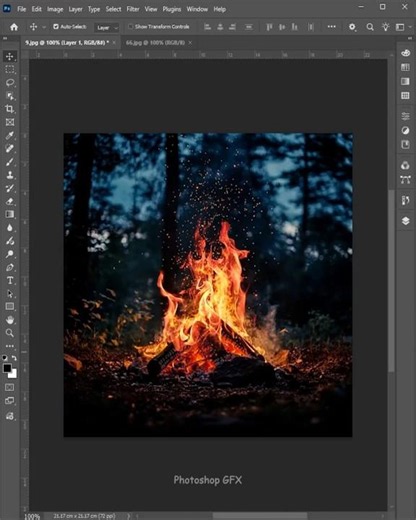Open the Layers panel icon
Image resolution: width=416 pixels, height=520 pixels.
(x=405, y=221)
